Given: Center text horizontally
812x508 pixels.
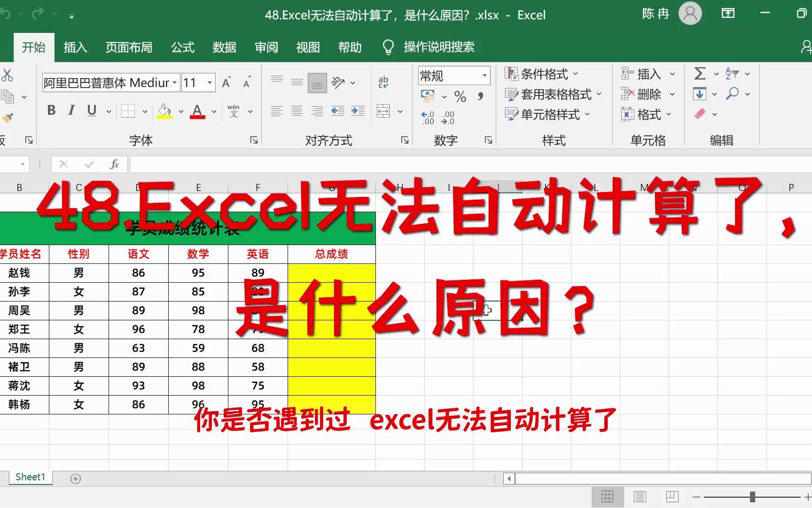Looking at the screenshot, I should click(x=297, y=111).
